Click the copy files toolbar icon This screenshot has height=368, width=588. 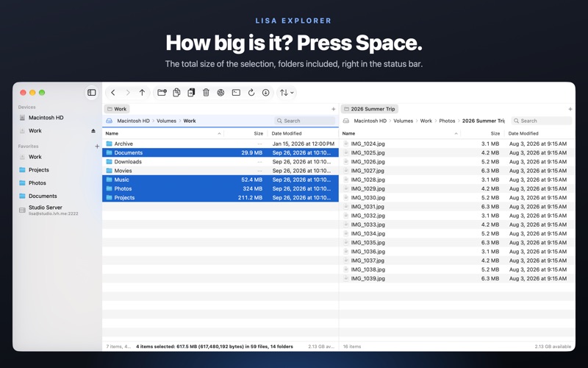point(176,93)
